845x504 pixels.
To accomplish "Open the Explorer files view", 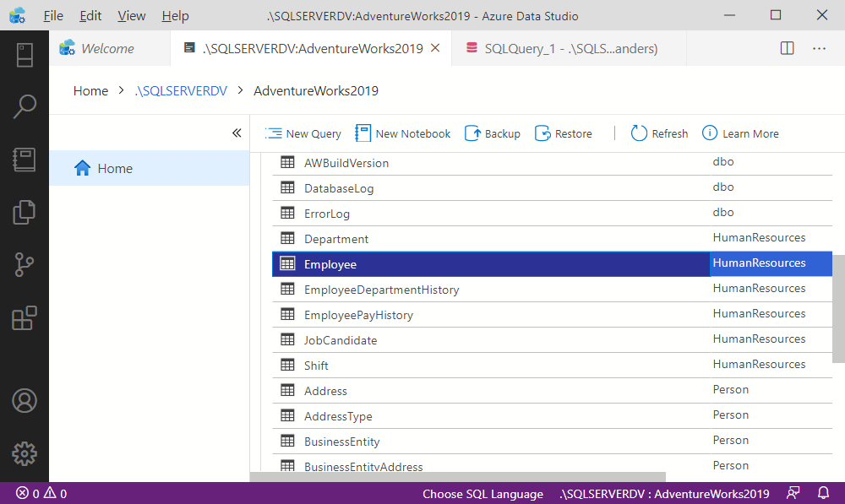I will 25,212.
